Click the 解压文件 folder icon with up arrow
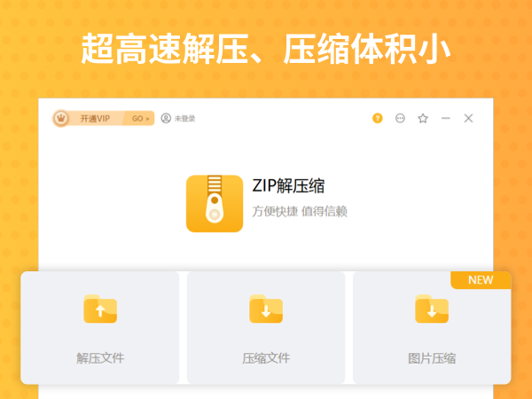Screen dimensions: 532x399 (100, 309)
